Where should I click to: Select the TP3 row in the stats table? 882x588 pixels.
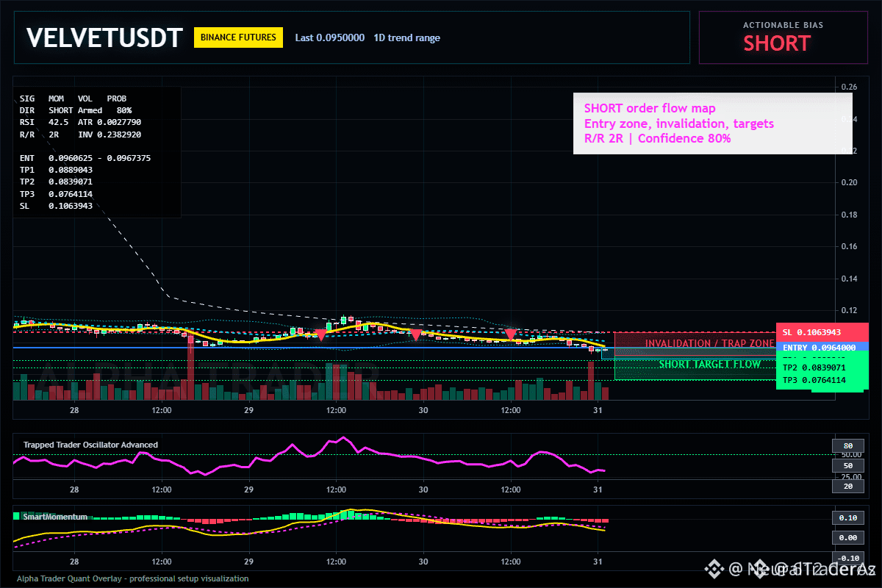56,194
